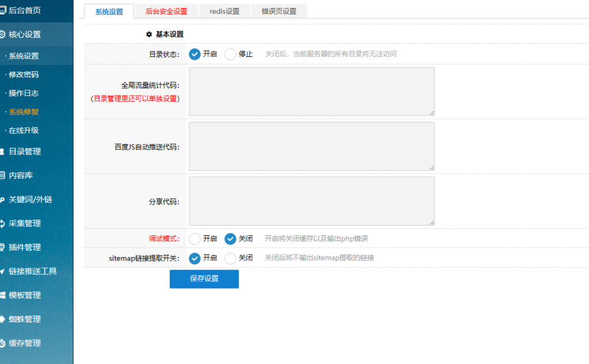Viewport: 589px width, 364px height.
Task: Expand the 目录管理 sidebar menu
Action: [x=25, y=152]
